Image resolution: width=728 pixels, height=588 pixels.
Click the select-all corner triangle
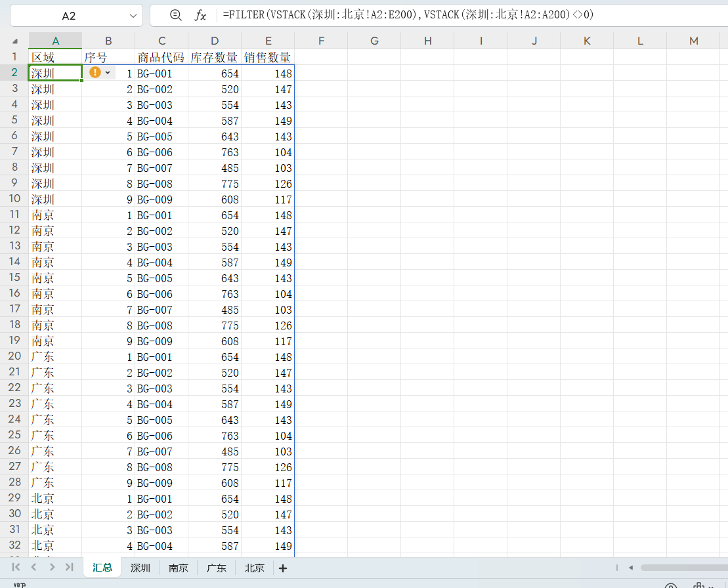15,41
